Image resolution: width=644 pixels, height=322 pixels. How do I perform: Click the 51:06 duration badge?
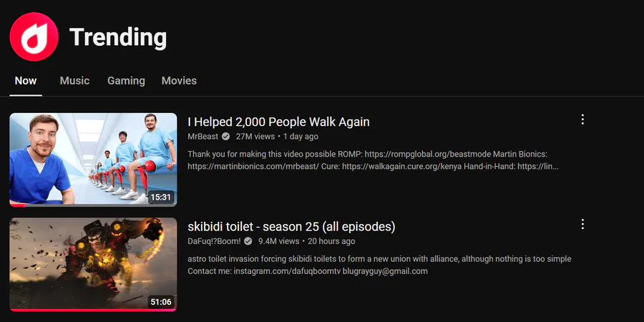click(x=160, y=302)
